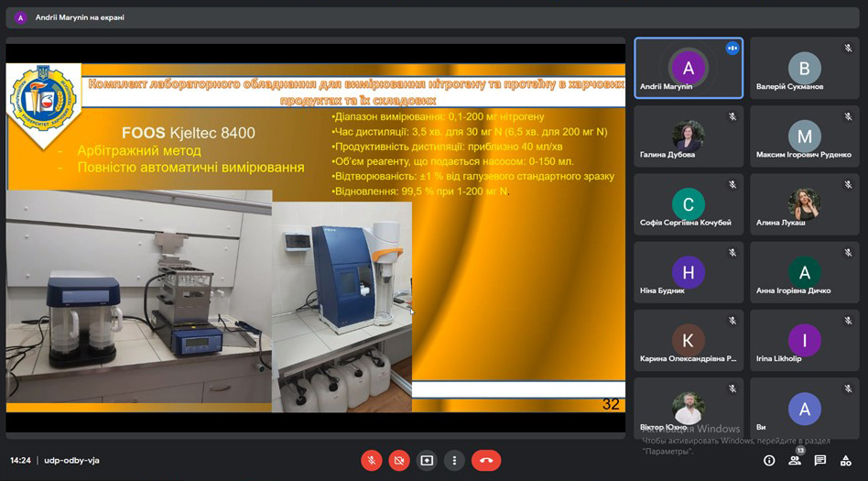This screenshot has height=481, width=868.
Task: Start presenting your screen
Action: [x=427, y=461]
